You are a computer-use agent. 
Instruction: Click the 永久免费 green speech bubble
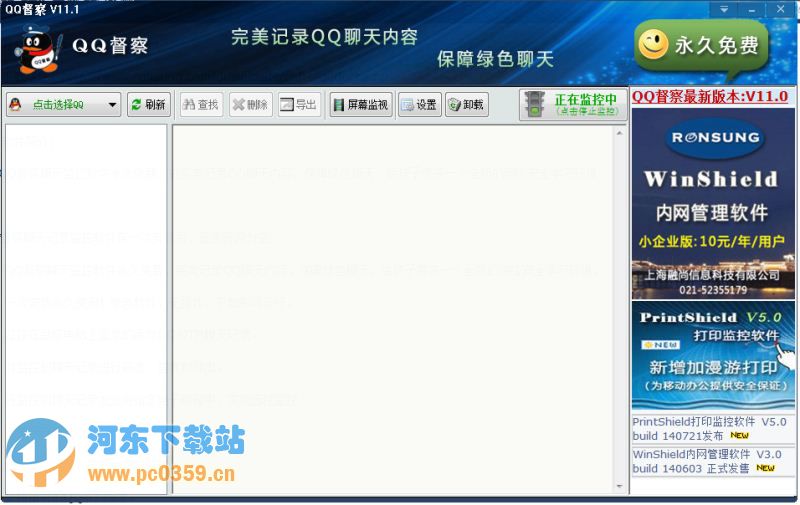(x=702, y=47)
